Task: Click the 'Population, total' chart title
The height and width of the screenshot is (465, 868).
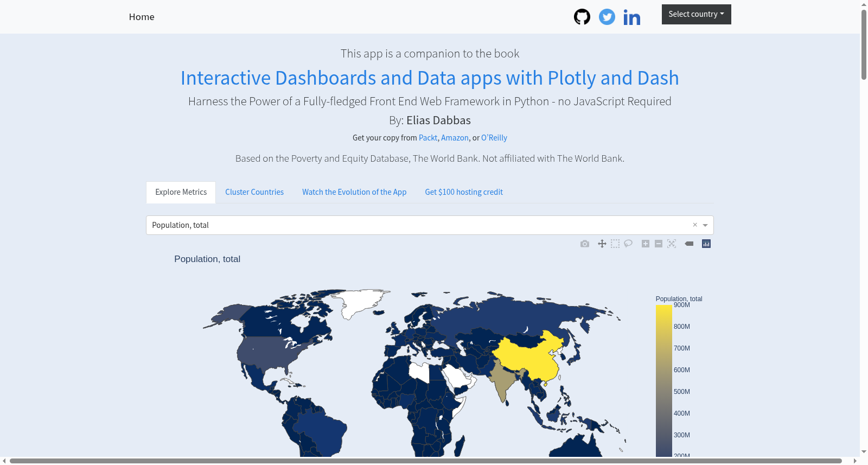Action: click(x=207, y=259)
